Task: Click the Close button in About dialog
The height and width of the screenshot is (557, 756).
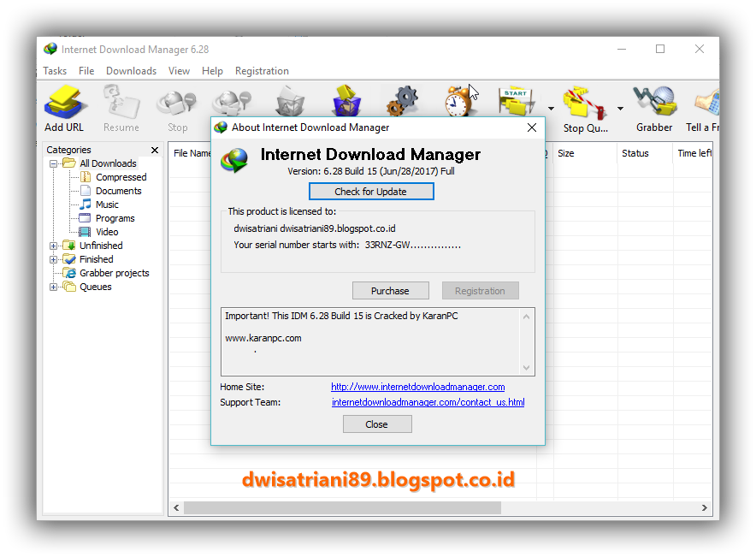Action: pyautogui.click(x=377, y=424)
